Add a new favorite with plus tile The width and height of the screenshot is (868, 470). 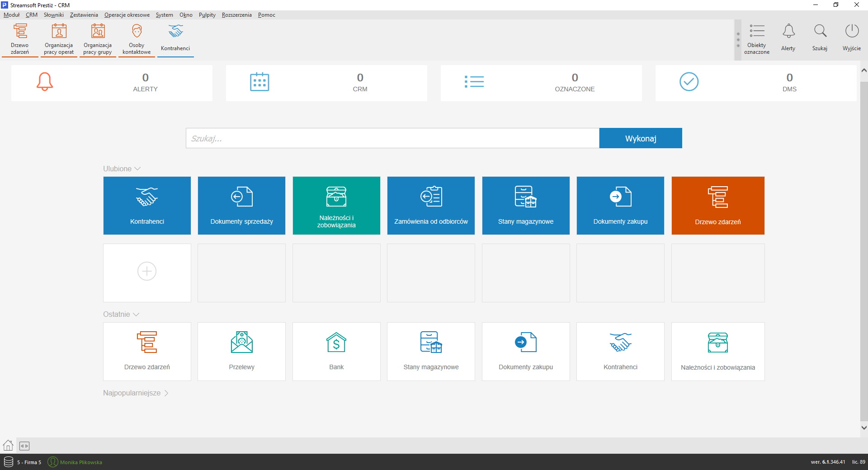coord(147,273)
